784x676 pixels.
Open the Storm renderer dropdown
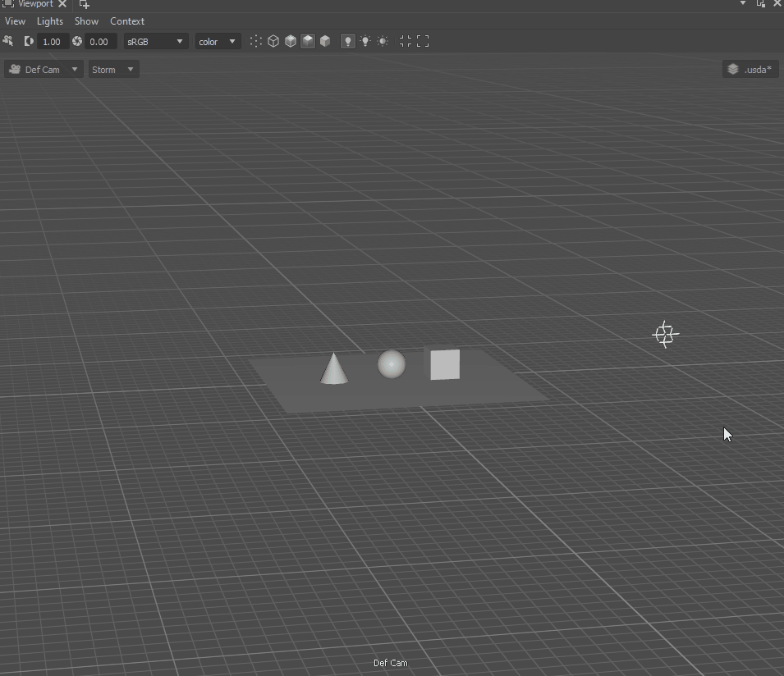click(x=113, y=70)
